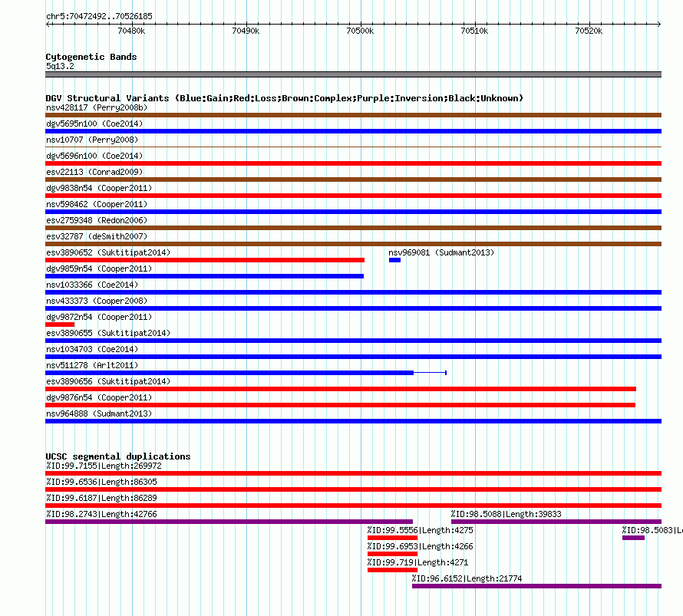The image size is (683, 616).
Task: Click the short purple bar under %ID:98.5083
Action: (x=633, y=538)
